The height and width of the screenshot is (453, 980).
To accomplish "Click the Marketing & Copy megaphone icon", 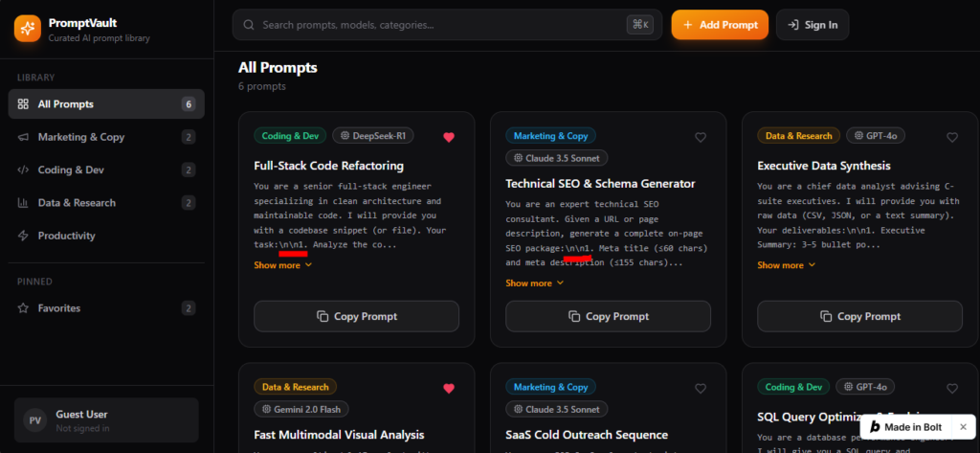I will pyautogui.click(x=23, y=137).
